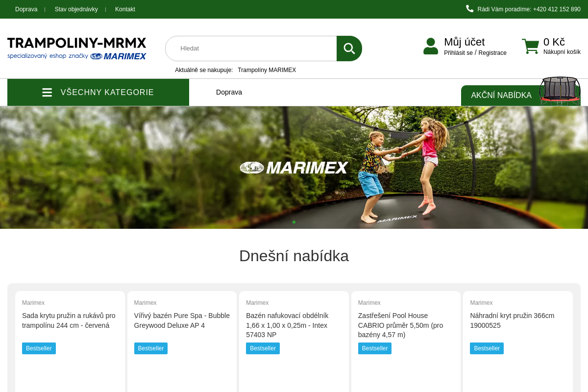Click Registrace link
The height and width of the screenshot is (392, 588).
[492, 53]
